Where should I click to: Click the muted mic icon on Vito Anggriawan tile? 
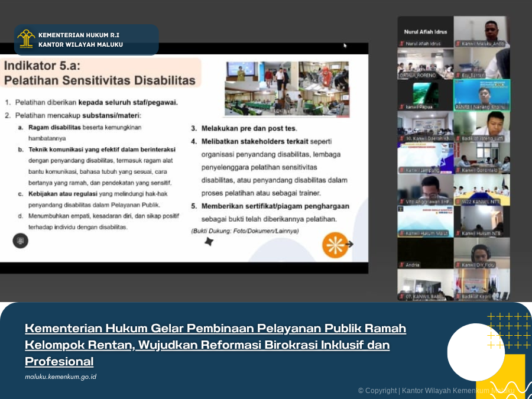click(x=402, y=202)
